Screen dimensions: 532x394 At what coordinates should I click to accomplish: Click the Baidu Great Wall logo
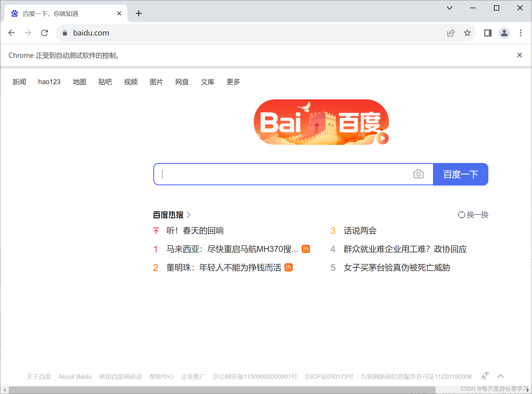click(x=321, y=122)
